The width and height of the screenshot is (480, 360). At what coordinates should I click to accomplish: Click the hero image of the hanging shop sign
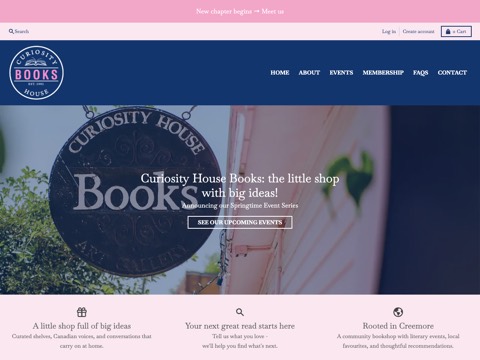click(x=240, y=200)
